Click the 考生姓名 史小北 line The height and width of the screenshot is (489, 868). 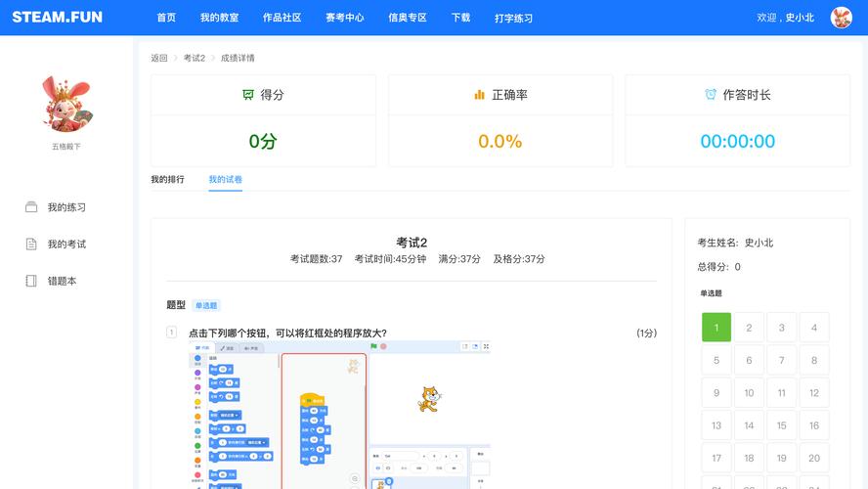[x=735, y=243]
